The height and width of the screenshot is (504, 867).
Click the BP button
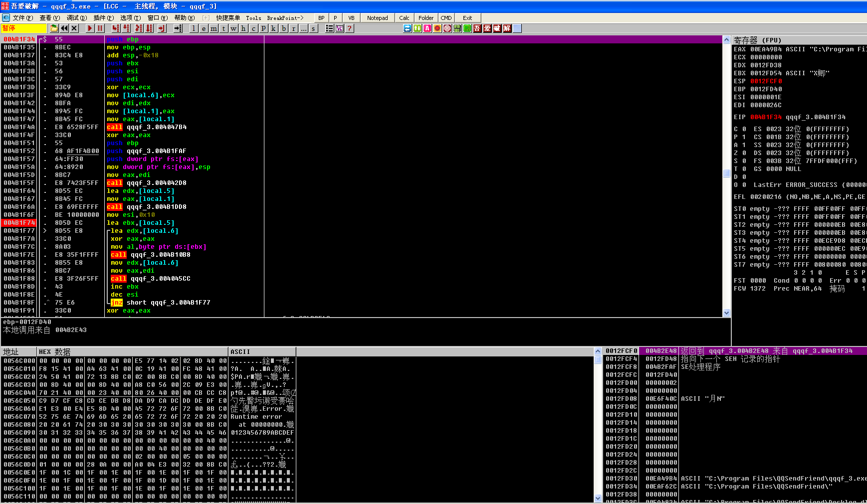[321, 18]
